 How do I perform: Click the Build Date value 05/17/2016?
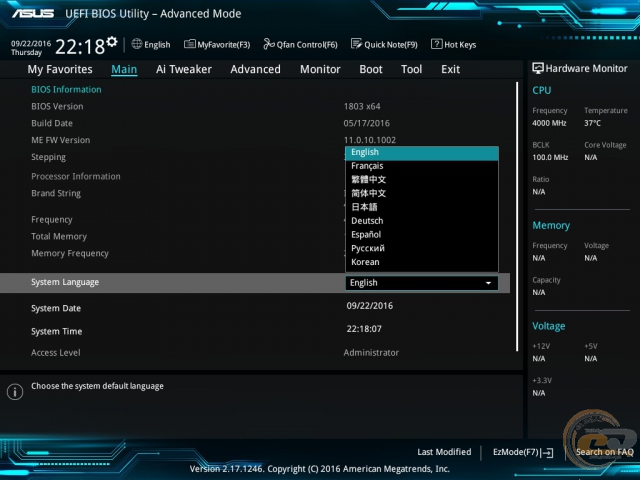pyautogui.click(x=367, y=123)
